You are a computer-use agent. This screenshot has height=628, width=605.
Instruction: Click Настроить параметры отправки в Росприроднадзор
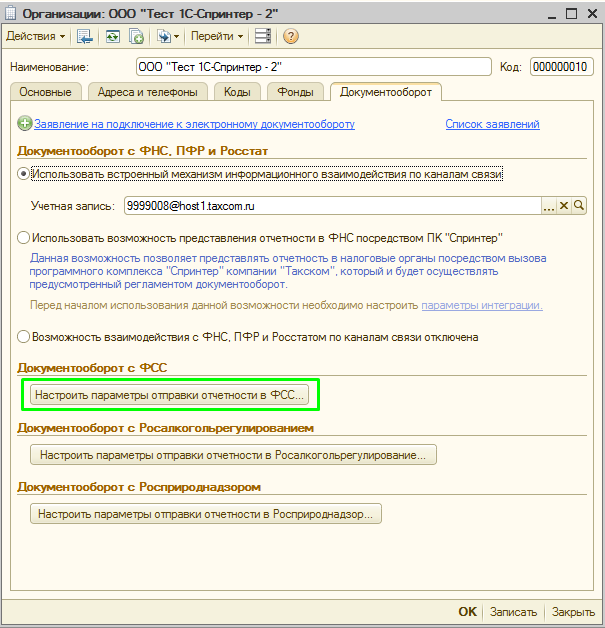(x=206, y=514)
